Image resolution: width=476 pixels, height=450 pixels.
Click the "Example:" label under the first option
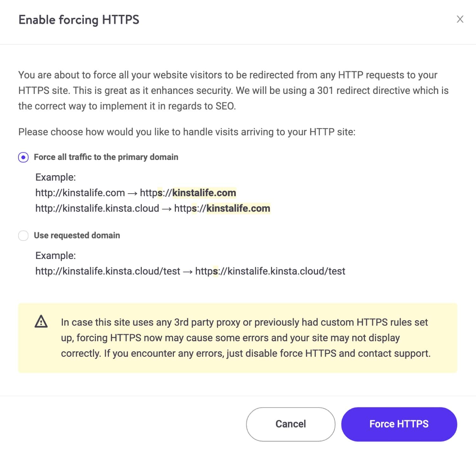tap(56, 177)
